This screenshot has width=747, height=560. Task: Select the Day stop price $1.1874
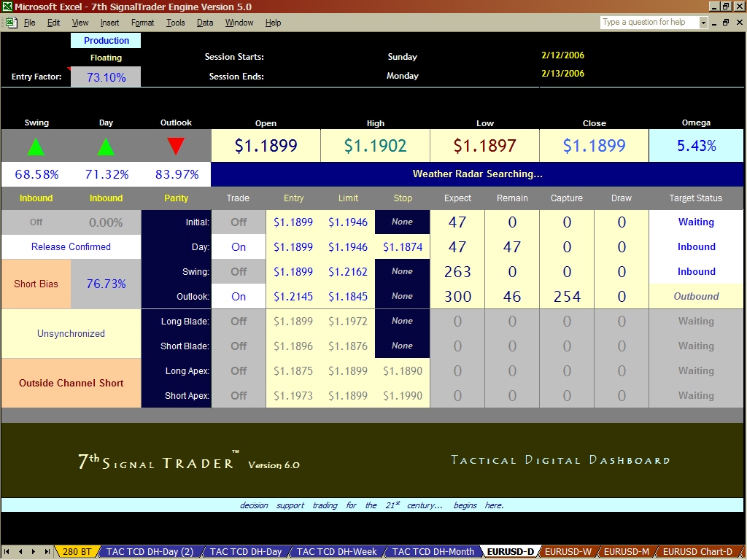pyautogui.click(x=403, y=246)
